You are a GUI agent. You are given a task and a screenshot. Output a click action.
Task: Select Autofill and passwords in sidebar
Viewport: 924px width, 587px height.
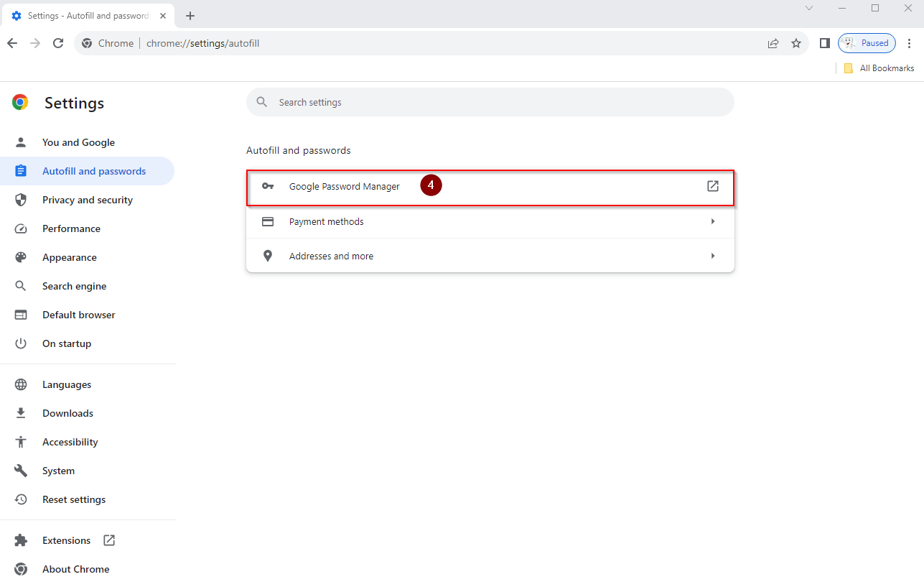point(87,171)
